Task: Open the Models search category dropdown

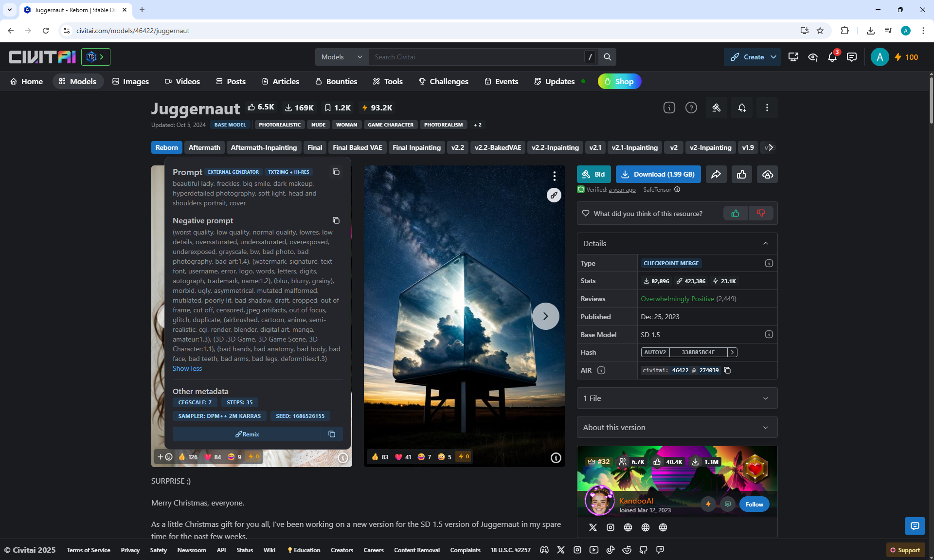Action: [342, 57]
